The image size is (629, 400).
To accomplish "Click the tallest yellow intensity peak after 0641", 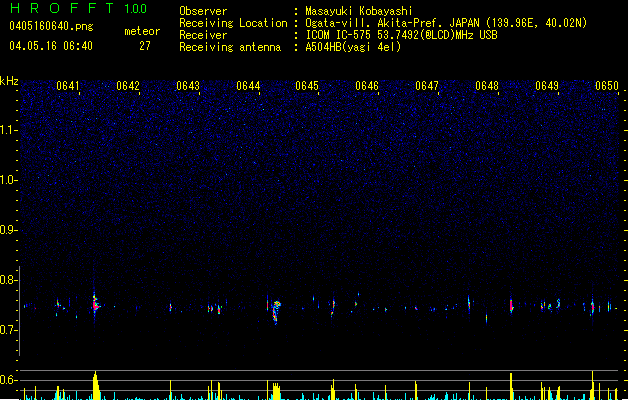I will pos(95,385).
